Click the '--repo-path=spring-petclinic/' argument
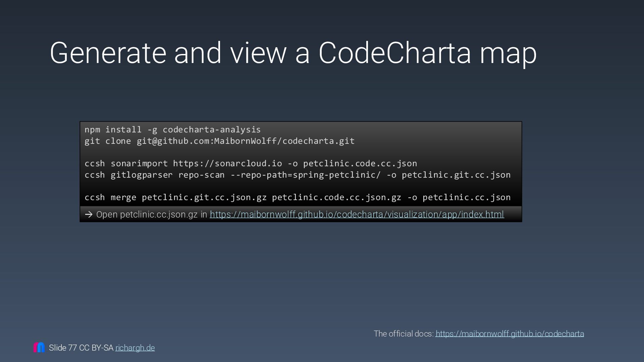 [x=305, y=175]
